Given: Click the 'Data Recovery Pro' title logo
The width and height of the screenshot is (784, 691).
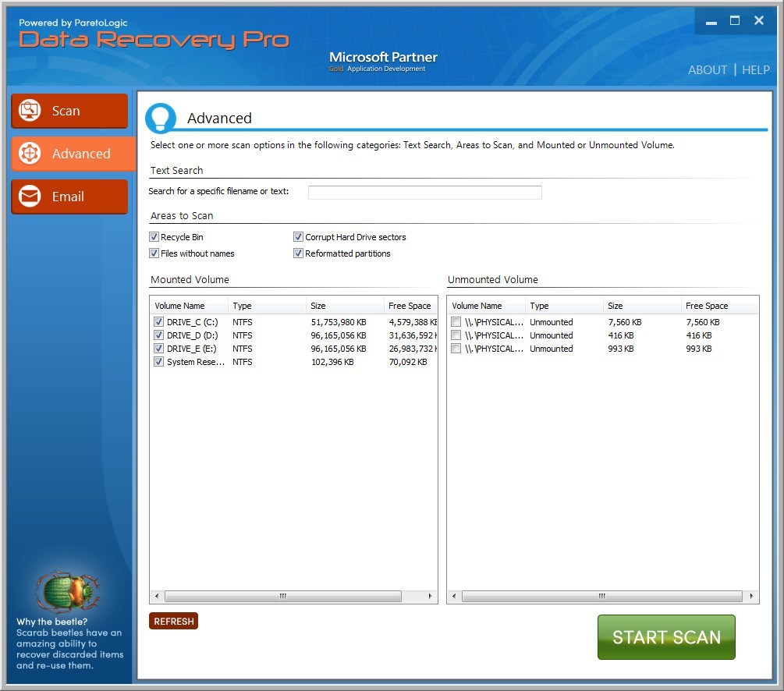Looking at the screenshot, I should pyautogui.click(x=154, y=40).
